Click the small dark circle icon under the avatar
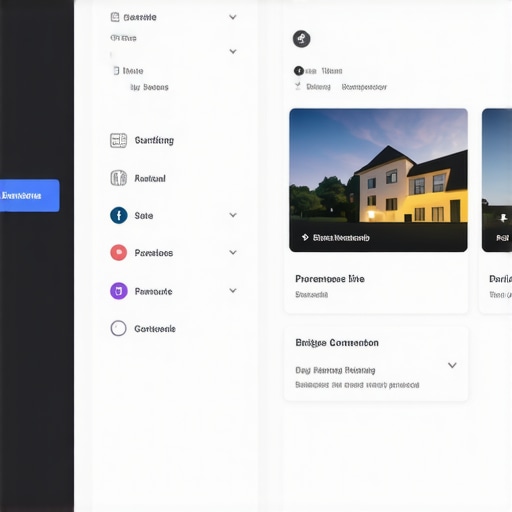The width and height of the screenshot is (512, 512). click(x=299, y=71)
